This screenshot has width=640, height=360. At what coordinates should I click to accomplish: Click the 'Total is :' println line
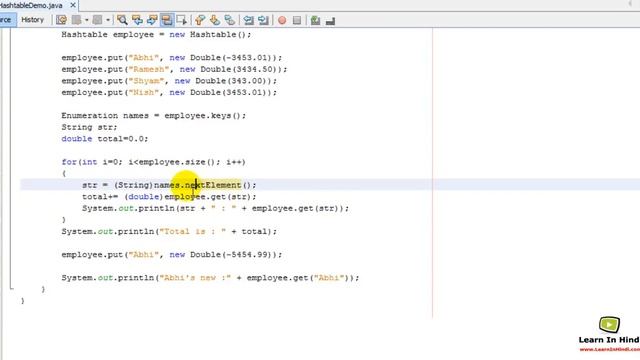pyautogui.click(x=169, y=231)
